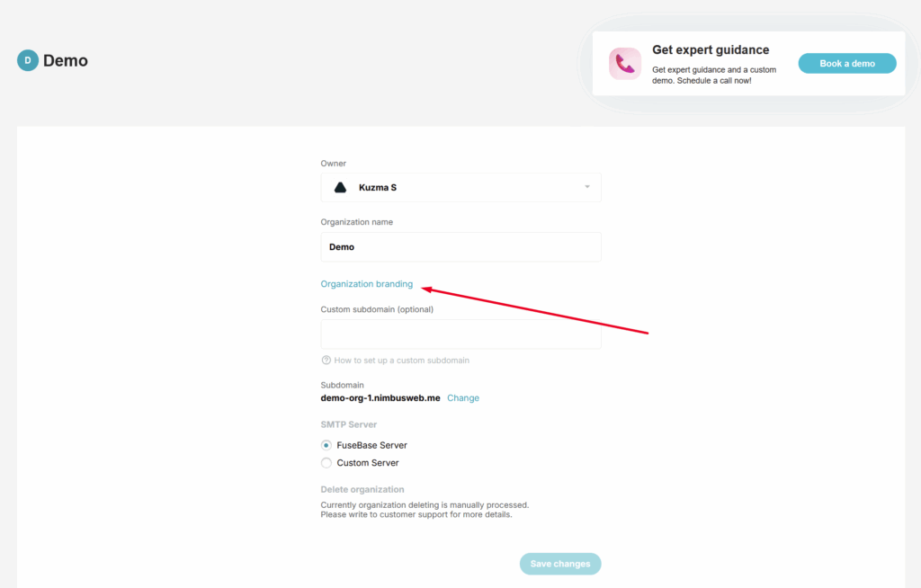Image resolution: width=921 pixels, height=588 pixels.
Task: Open "How to set up a custom subdomain"
Action: coord(401,361)
